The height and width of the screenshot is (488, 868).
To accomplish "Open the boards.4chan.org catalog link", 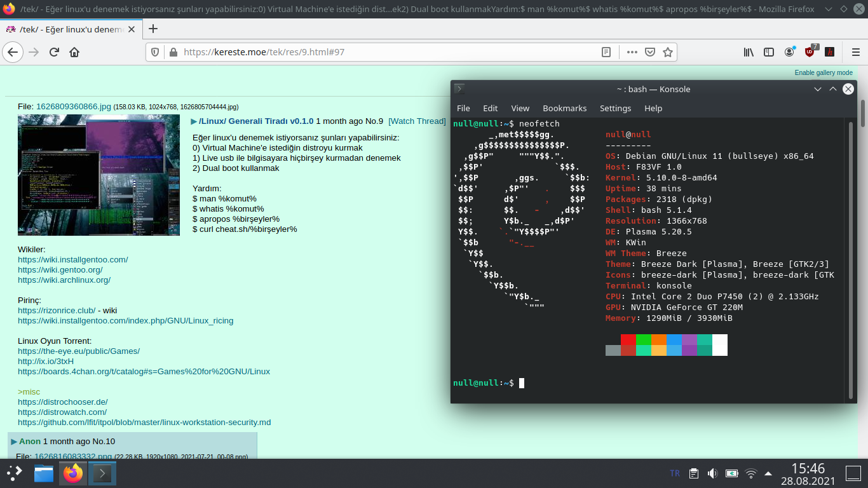I will pos(144,371).
